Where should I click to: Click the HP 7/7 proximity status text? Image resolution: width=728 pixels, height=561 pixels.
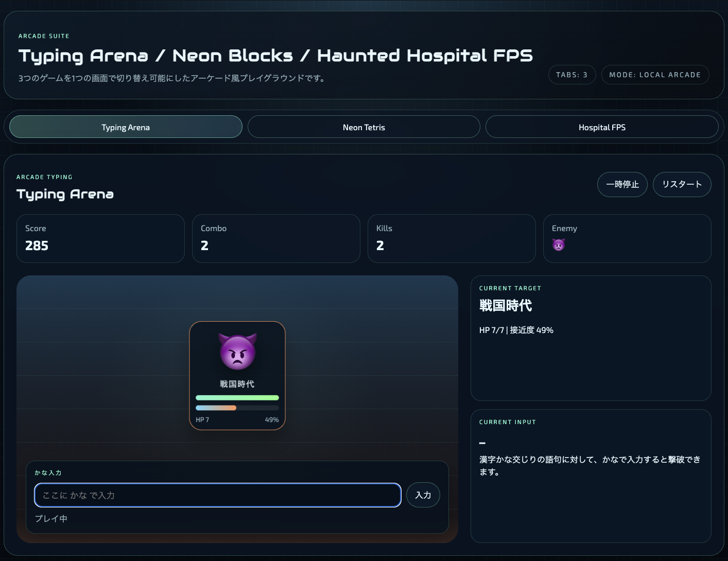516,330
